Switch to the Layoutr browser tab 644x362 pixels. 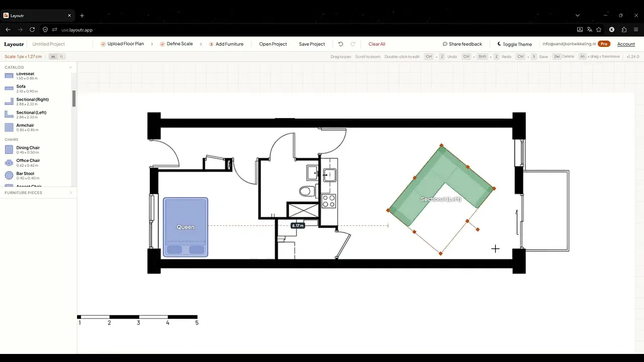click(36, 16)
